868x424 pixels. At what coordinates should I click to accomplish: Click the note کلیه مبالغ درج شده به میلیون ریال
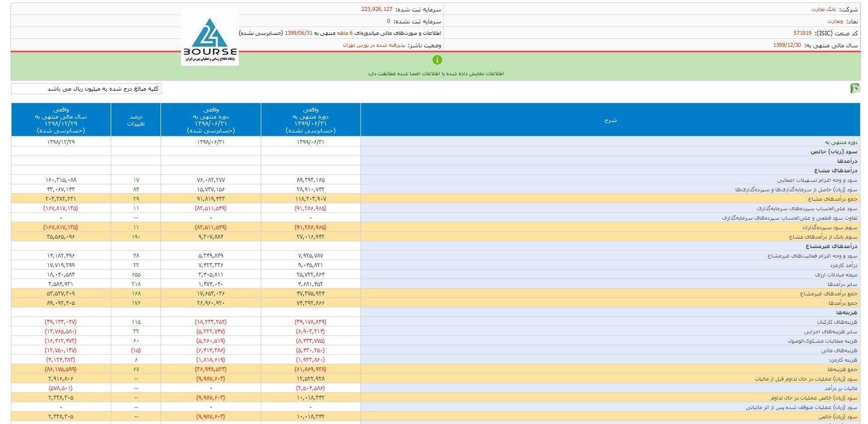point(103,89)
